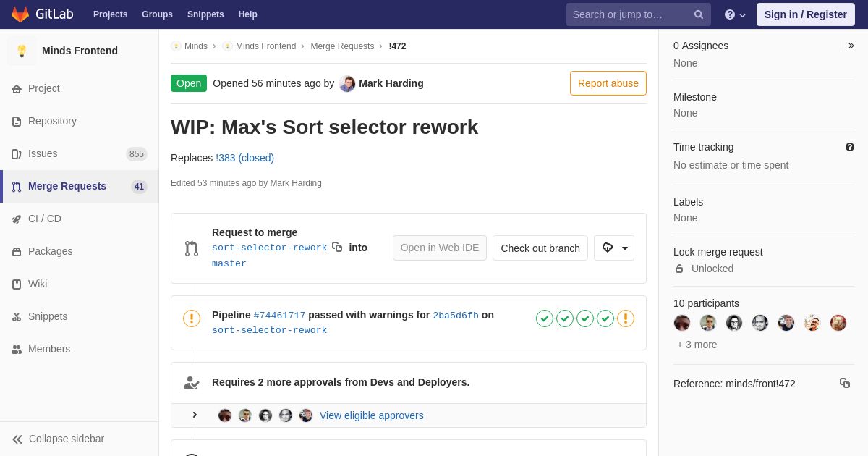Screen dimensions: 868x456
Task: Open commit 2ba5d6fb link
Action: (x=456, y=316)
